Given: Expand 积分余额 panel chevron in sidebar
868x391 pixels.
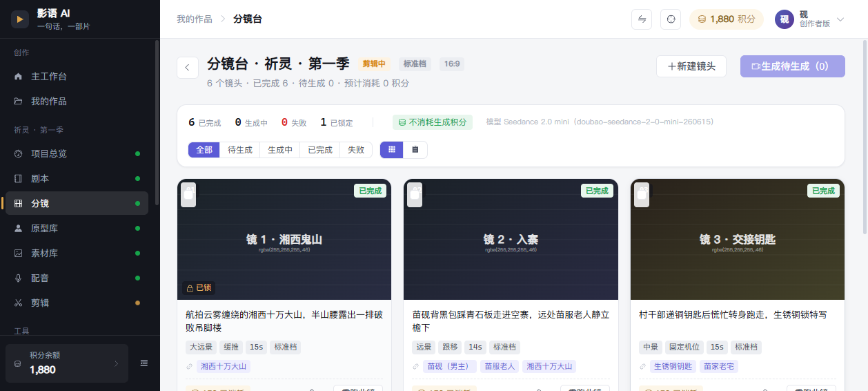Looking at the screenshot, I should point(116,363).
